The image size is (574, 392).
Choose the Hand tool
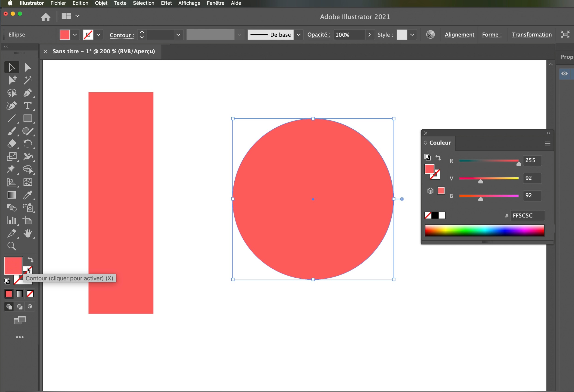click(x=27, y=233)
